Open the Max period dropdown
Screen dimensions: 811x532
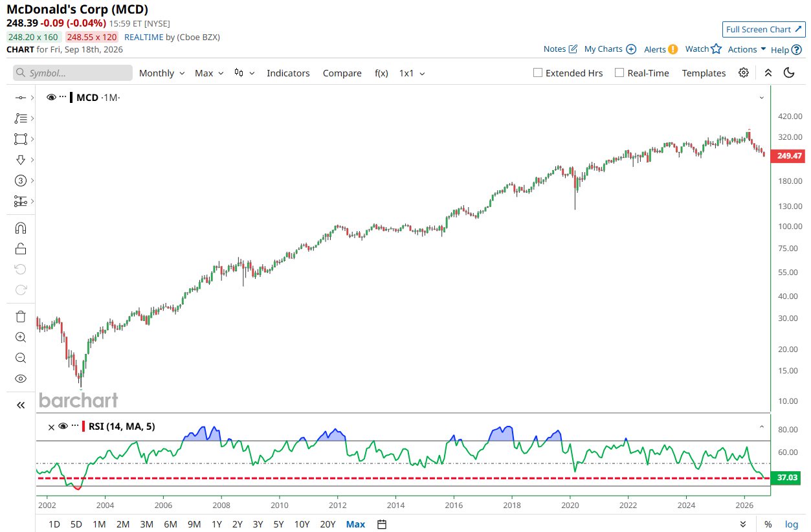(x=209, y=73)
